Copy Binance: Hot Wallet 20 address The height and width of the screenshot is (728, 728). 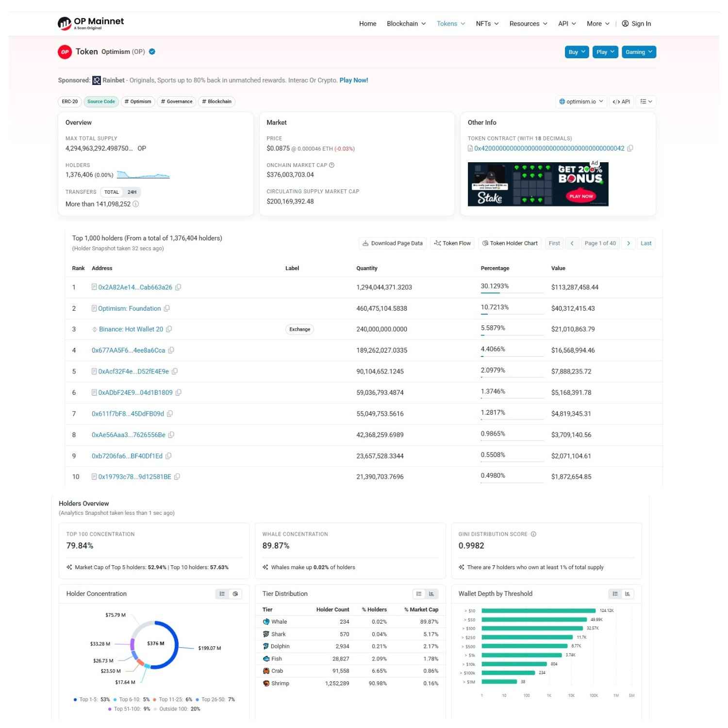tap(169, 329)
